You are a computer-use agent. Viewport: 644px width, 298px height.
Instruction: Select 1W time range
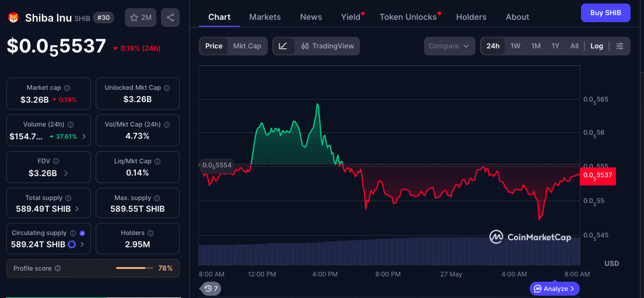pyautogui.click(x=516, y=46)
